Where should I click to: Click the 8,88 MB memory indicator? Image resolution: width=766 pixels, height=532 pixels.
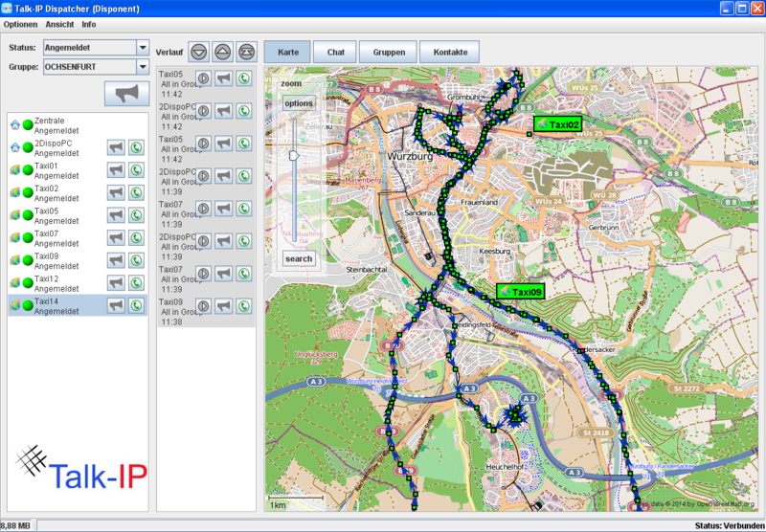click(x=15, y=525)
